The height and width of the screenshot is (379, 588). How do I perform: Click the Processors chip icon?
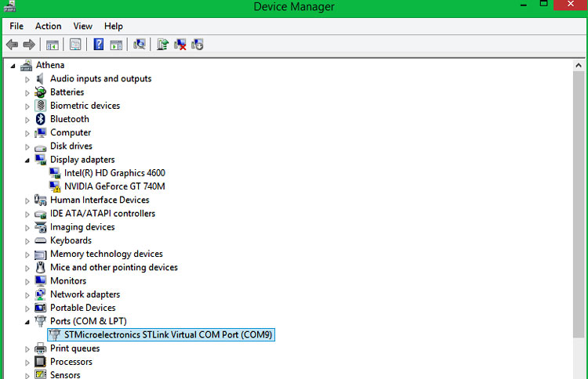40,362
